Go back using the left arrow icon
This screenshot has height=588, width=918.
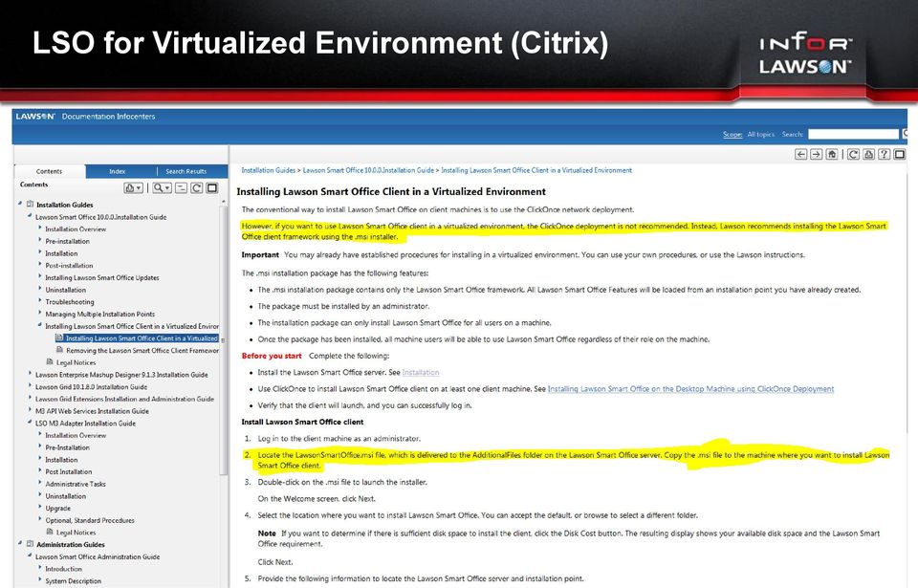pos(800,154)
